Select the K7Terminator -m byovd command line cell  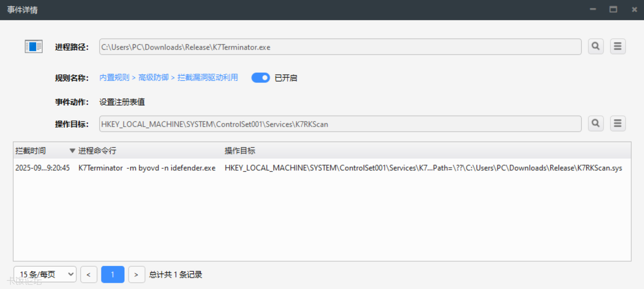coord(147,168)
